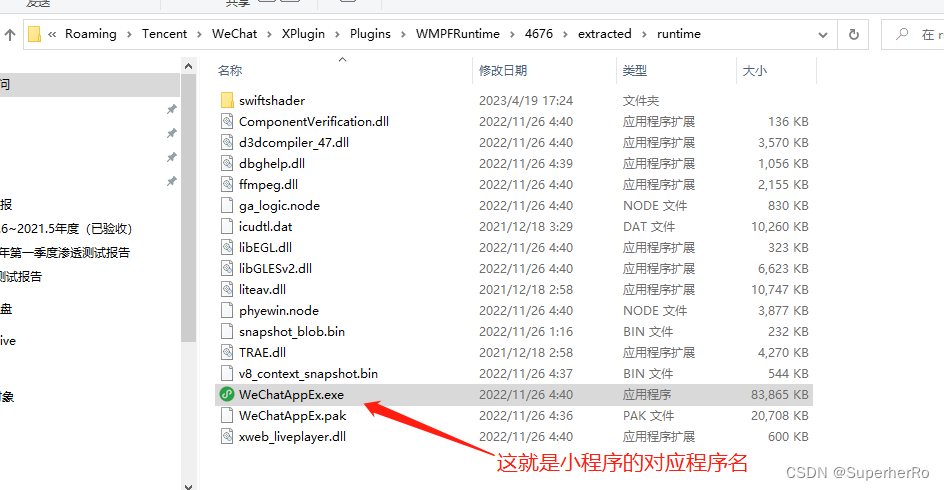Click the first quick access pin icon
944x490 pixels.
[x=172, y=109]
